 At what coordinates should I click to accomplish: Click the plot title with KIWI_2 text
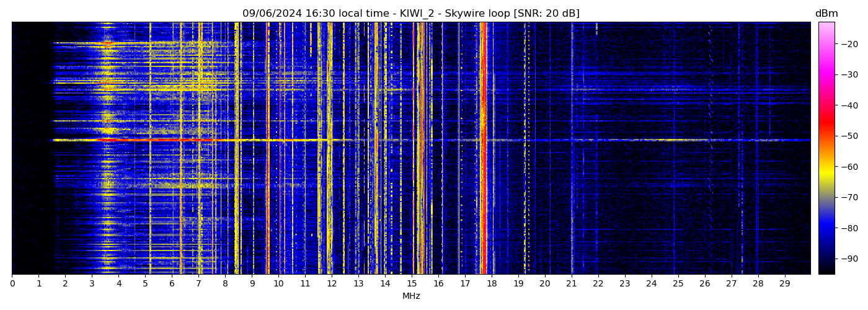[410, 14]
